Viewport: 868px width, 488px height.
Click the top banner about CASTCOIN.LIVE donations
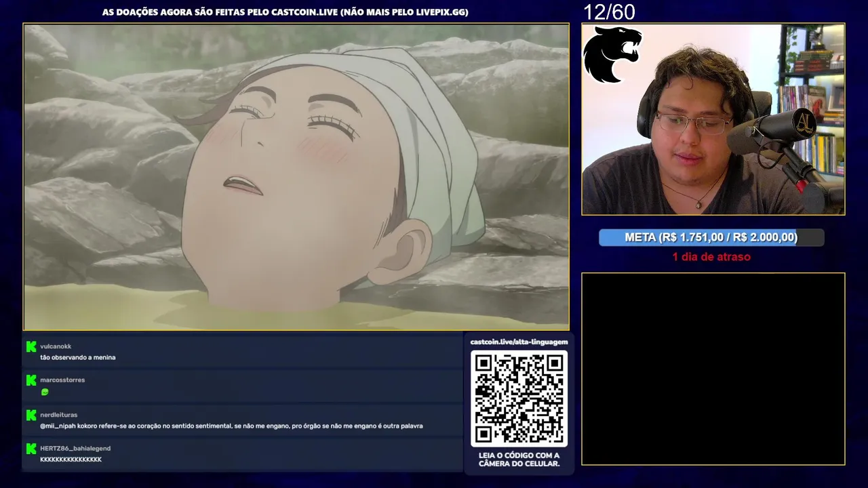[285, 12]
